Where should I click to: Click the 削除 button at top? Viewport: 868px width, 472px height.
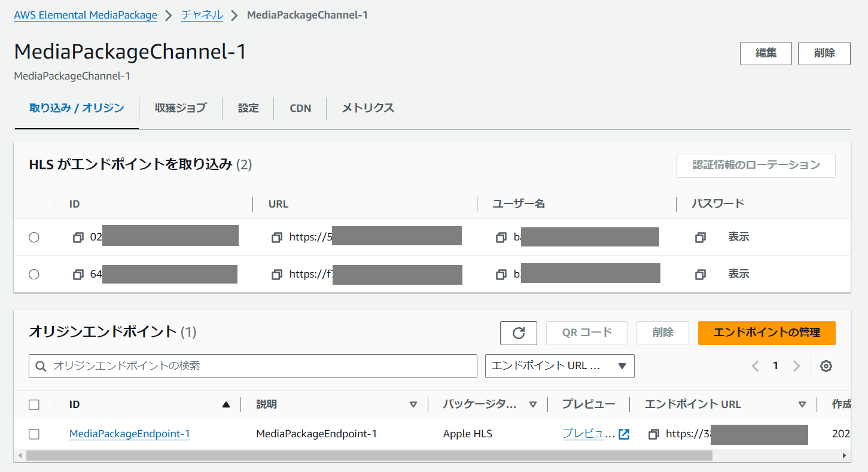824,53
